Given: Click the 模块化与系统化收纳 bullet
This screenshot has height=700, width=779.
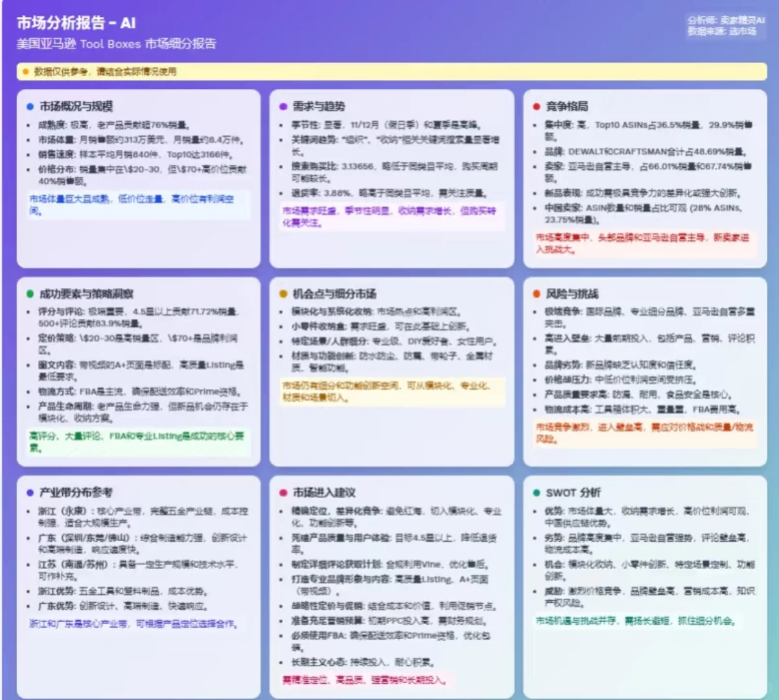Looking at the screenshot, I should click(376, 311).
